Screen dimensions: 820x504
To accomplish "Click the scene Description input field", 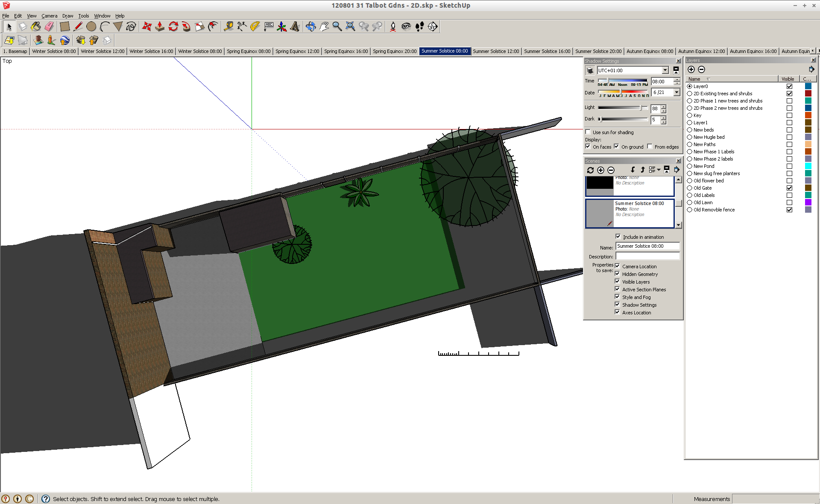I will tap(647, 256).
